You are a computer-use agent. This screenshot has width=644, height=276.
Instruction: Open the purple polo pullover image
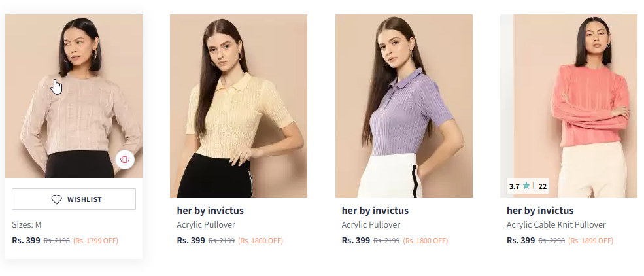(x=404, y=106)
